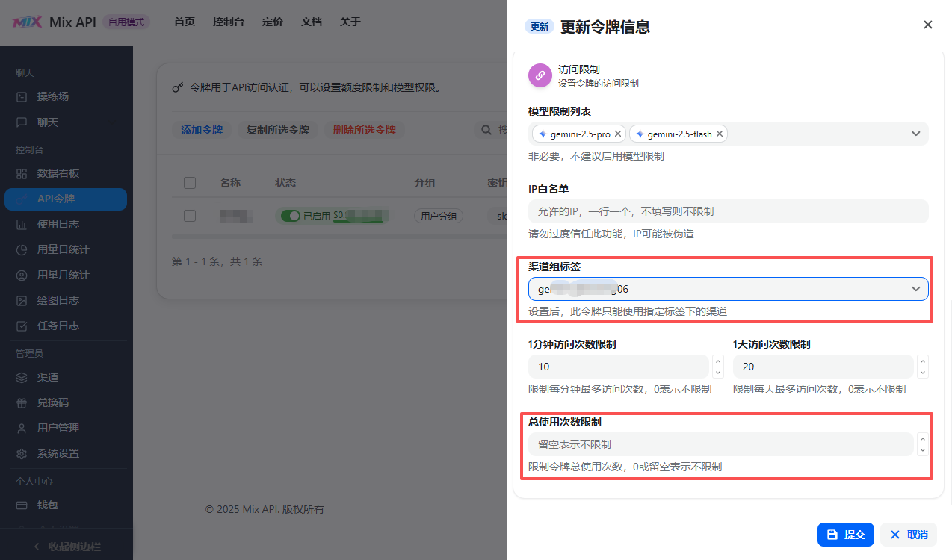Open 兑换码 from the sidebar
Image resolution: width=952 pixels, height=560 pixels.
click(x=53, y=402)
